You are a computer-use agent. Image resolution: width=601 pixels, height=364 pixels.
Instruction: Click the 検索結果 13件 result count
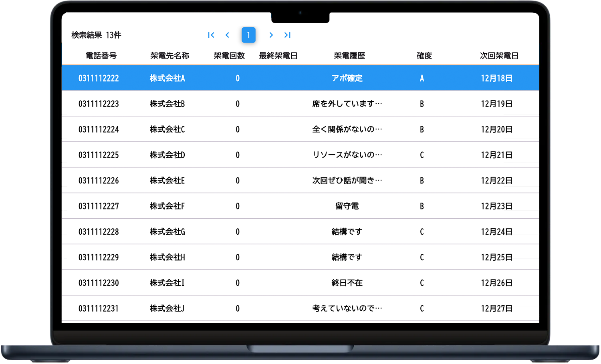point(96,35)
